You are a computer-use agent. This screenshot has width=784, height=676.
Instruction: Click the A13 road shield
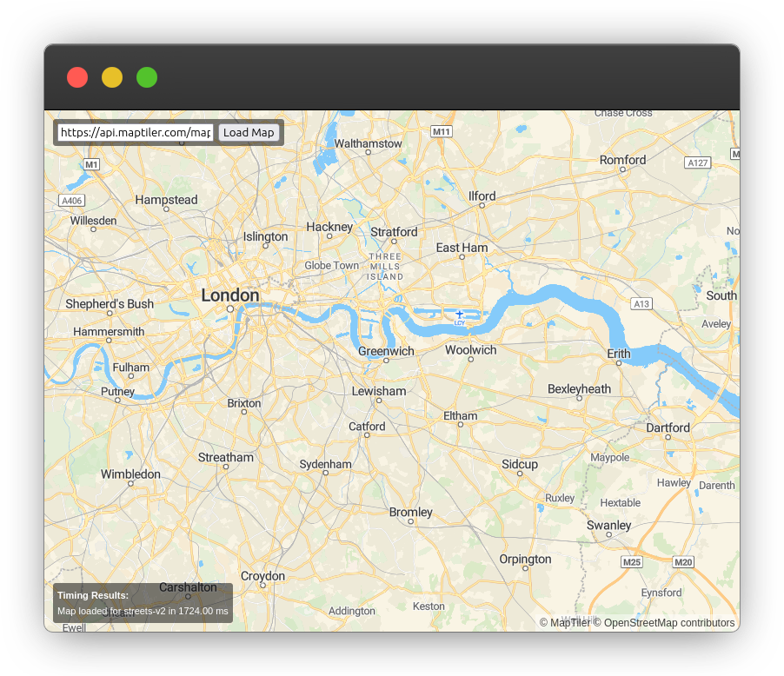(641, 304)
